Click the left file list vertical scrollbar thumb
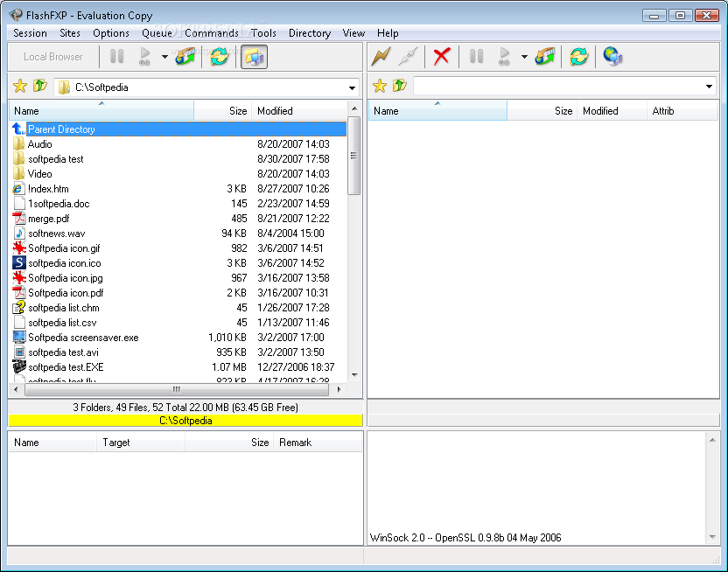The width and height of the screenshot is (728, 572). point(353,156)
